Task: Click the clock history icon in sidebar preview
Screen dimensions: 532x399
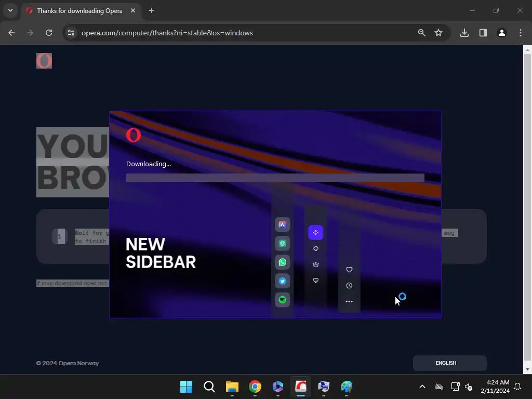Action: 349,285
